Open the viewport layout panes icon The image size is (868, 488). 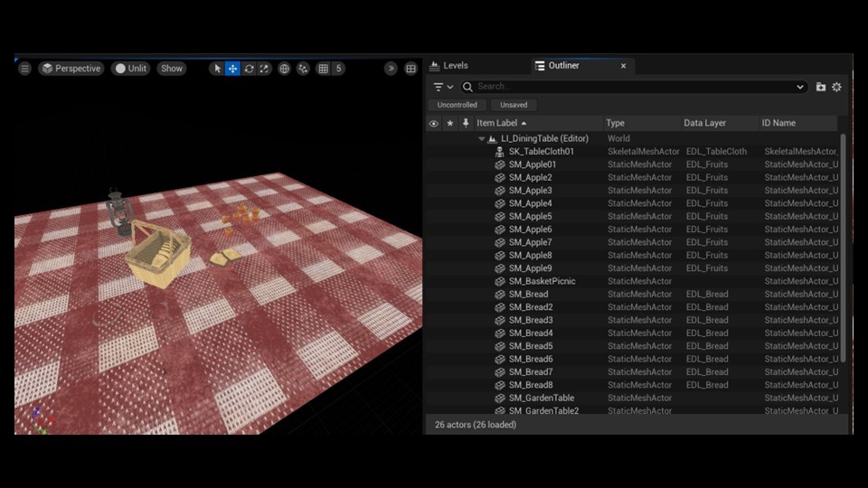tap(410, 69)
